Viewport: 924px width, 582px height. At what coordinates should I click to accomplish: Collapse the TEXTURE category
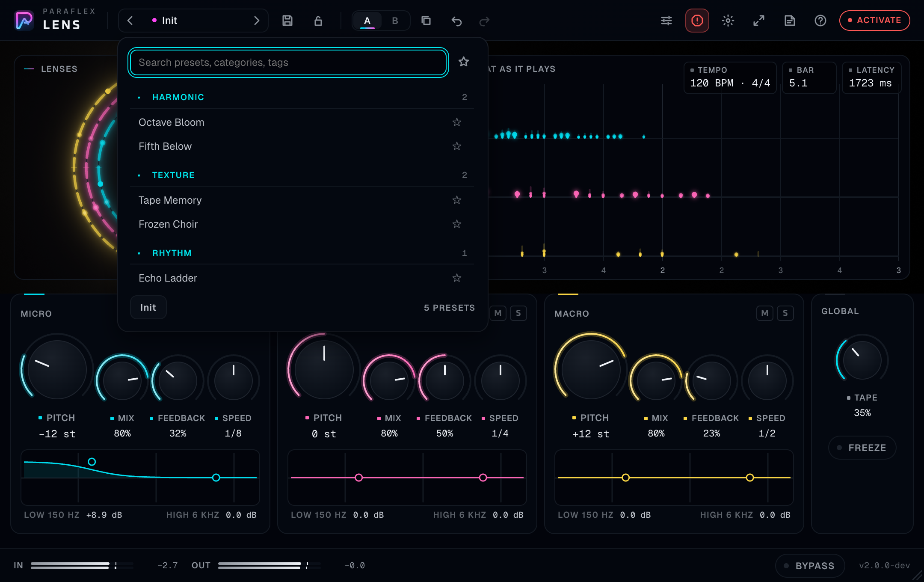(x=302, y=175)
